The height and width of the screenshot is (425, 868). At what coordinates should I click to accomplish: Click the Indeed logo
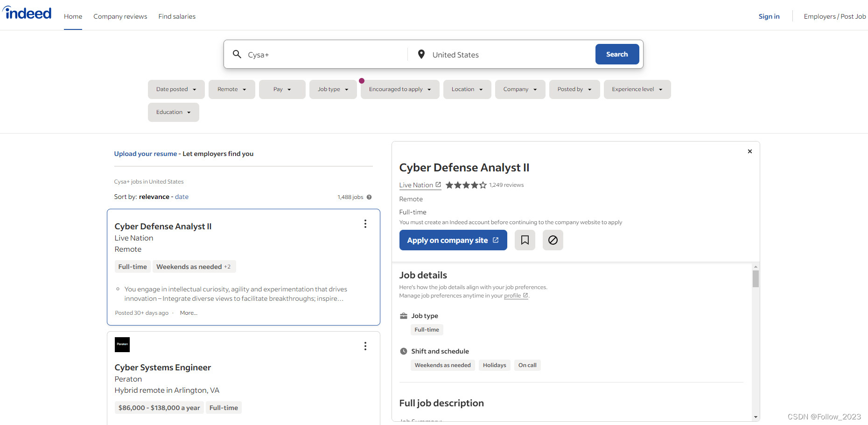click(x=27, y=13)
